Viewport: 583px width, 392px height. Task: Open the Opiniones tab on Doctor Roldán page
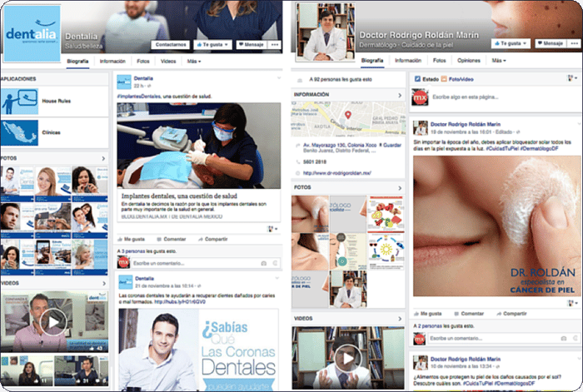[468, 61]
